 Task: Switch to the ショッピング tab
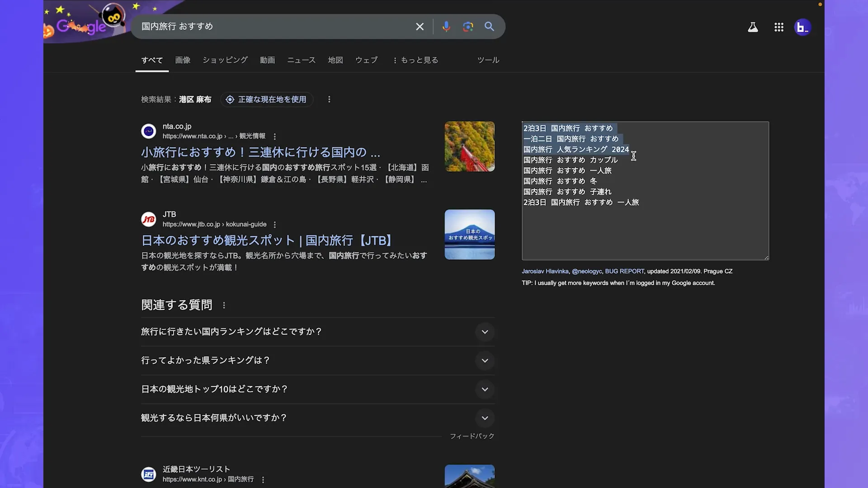coord(225,60)
